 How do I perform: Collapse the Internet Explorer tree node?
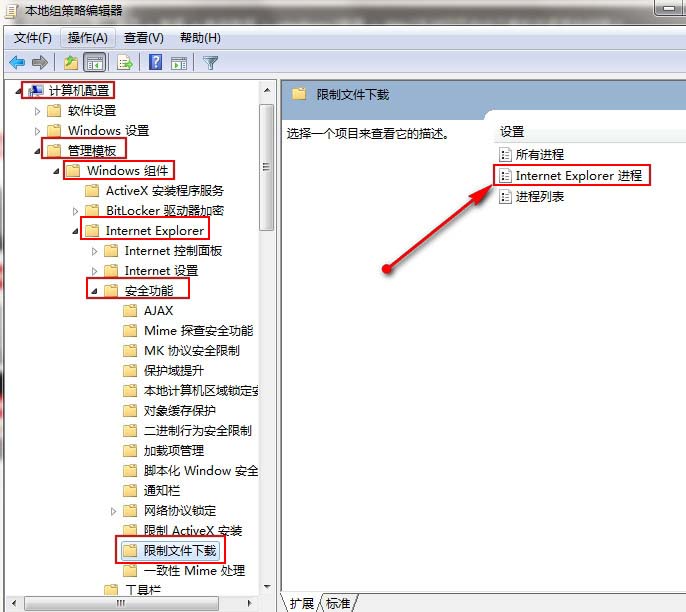tap(75, 231)
